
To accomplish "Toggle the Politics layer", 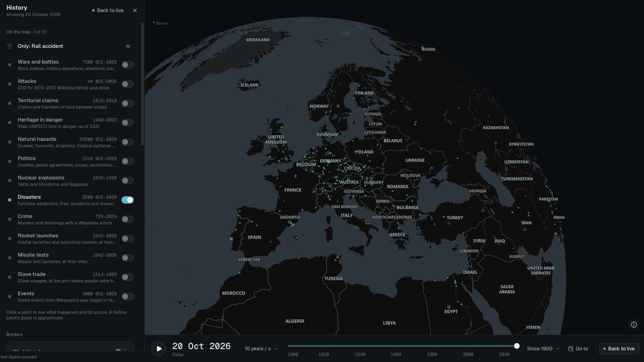I will point(128,161).
